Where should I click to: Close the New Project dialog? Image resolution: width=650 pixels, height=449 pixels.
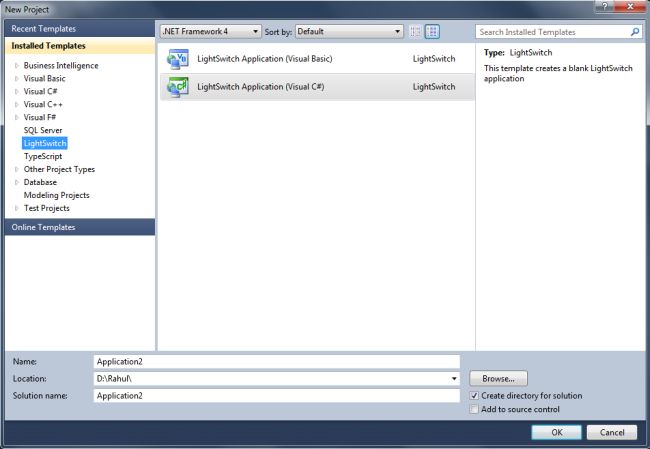630,6
